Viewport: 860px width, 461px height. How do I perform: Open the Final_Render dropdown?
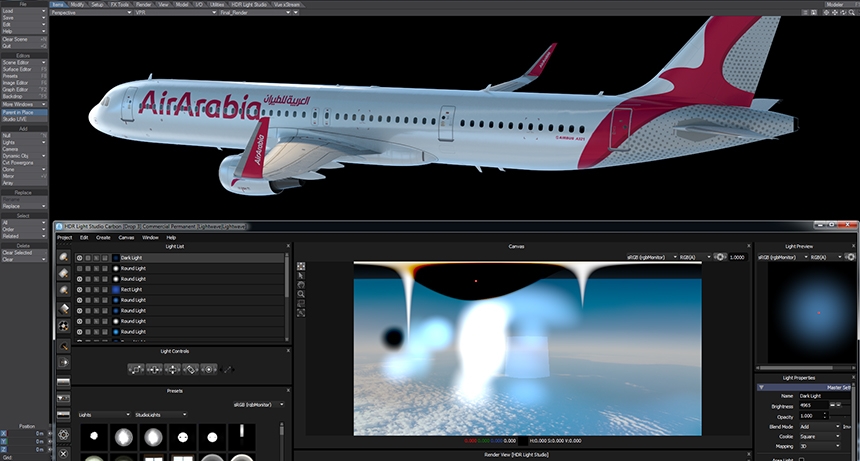click(255, 12)
